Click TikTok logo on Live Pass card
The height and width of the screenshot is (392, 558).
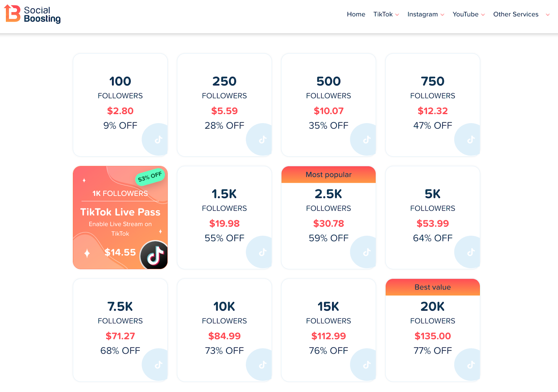[x=155, y=255]
